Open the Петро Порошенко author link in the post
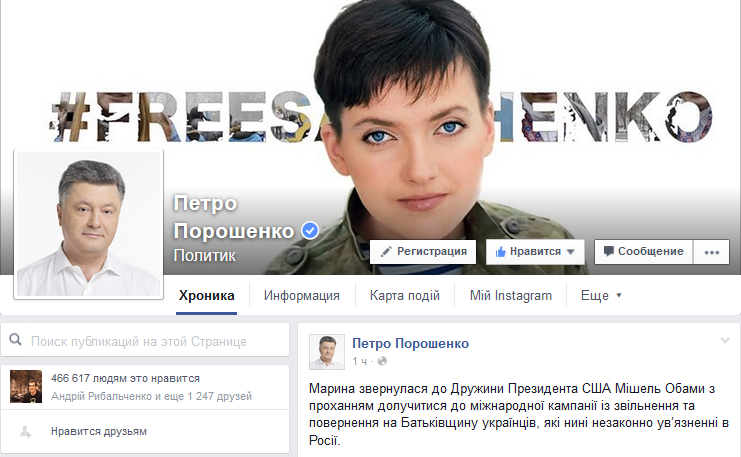This screenshot has height=457, width=741. [411, 344]
